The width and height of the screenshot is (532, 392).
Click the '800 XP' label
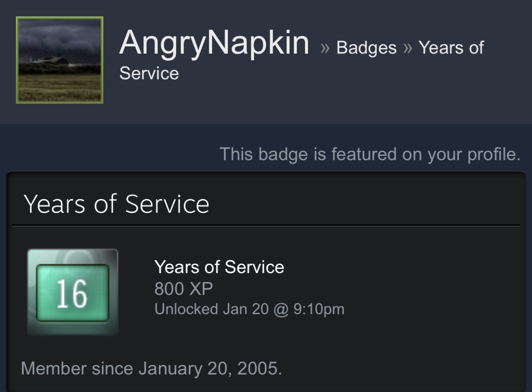pyautogui.click(x=184, y=289)
